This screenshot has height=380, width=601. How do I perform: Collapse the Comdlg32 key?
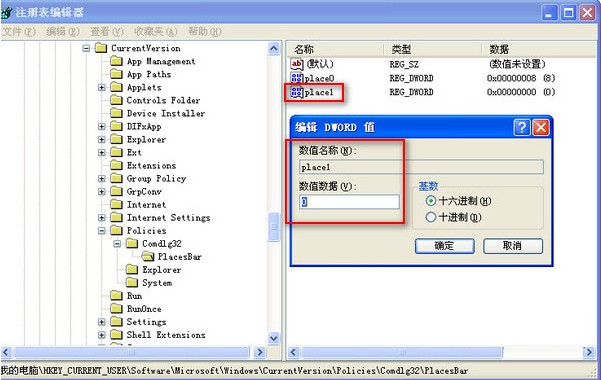click(117, 244)
